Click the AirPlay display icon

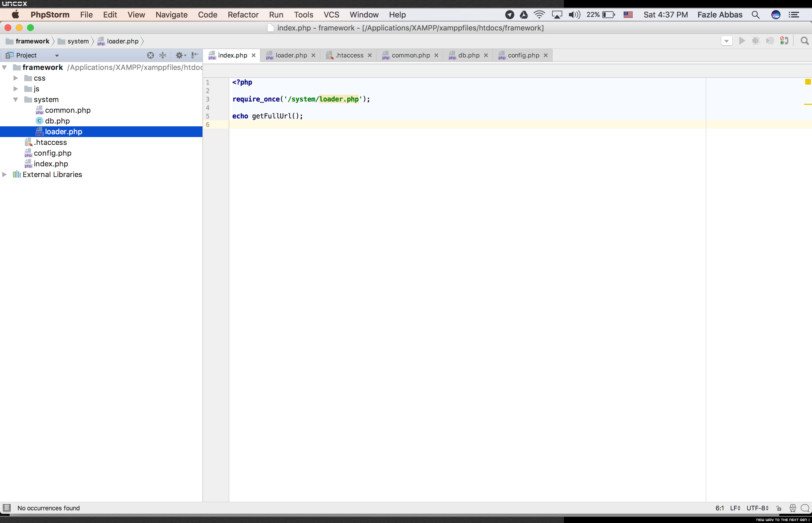557,15
